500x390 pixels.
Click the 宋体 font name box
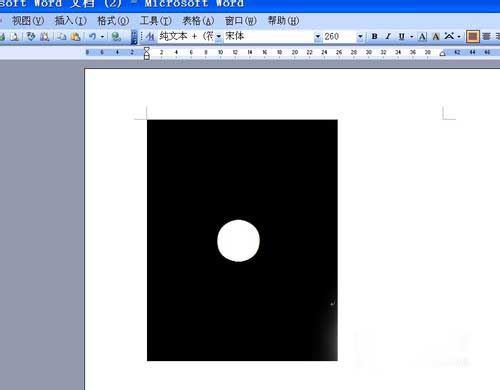[x=269, y=36]
